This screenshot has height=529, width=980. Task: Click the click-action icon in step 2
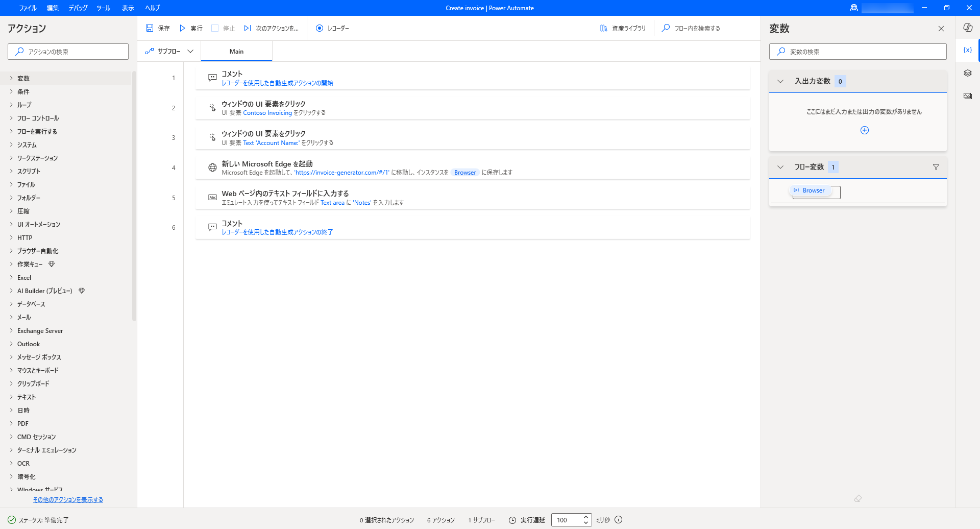(212, 108)
